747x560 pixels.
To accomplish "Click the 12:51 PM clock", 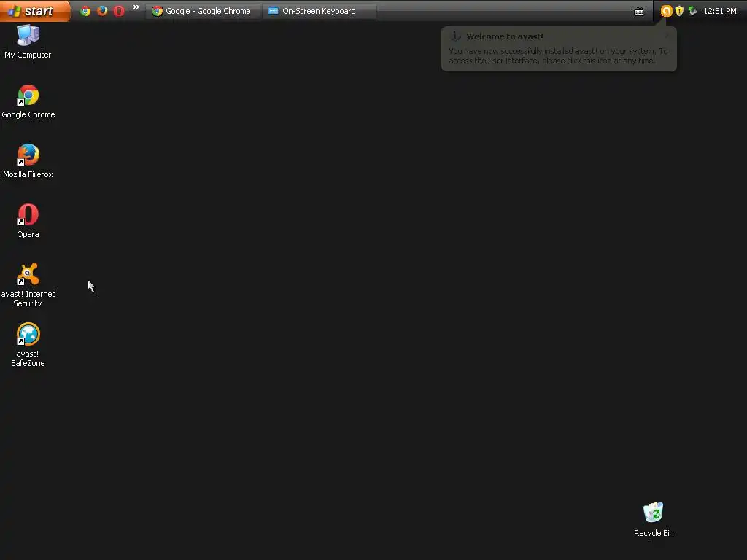I will coord(720,11).
